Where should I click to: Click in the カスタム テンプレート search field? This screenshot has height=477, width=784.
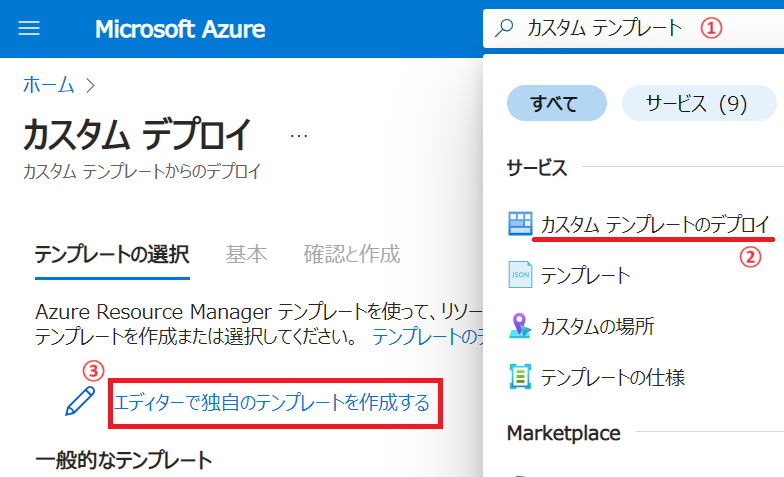[x=633, y=28]
